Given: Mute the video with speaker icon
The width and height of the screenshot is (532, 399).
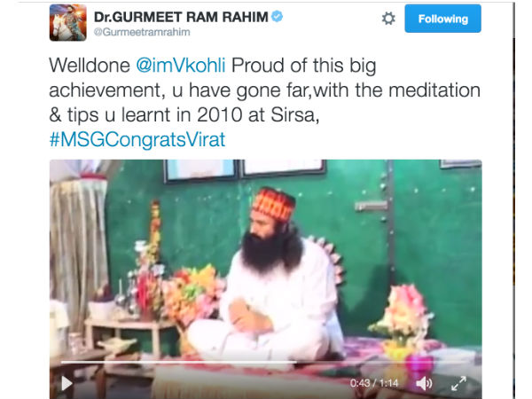Looking at the screenshot, I should point(424,383).
